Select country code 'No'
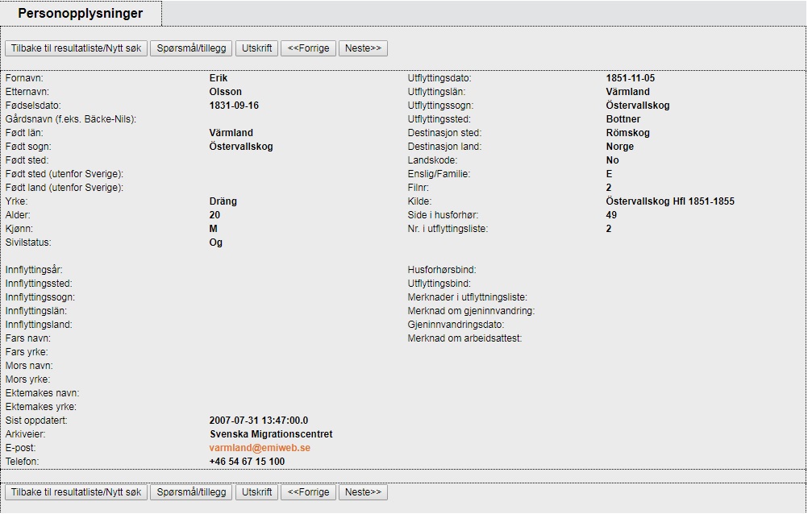This screenshot has width=812, height=514. click(x=612, y=160)
